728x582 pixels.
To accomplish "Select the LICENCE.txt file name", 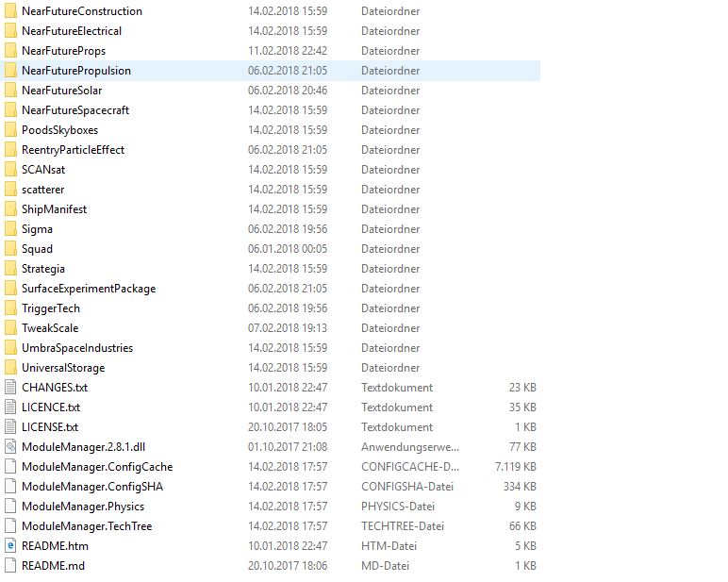I will point(51,407).
